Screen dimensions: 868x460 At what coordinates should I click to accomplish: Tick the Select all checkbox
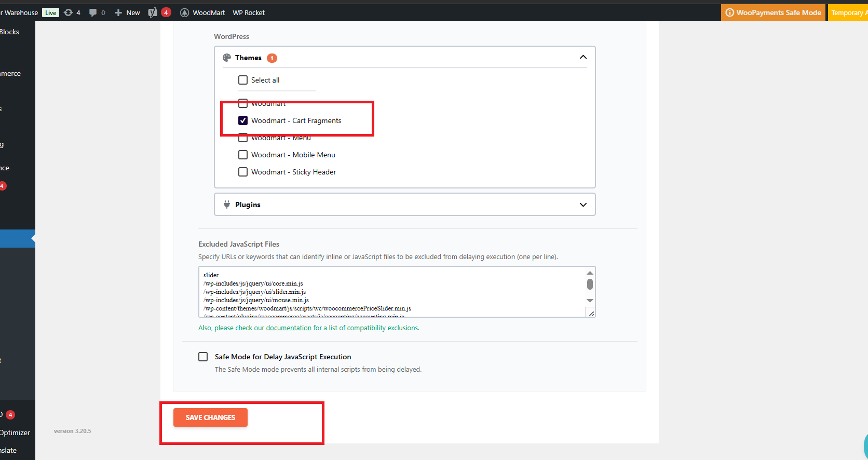click(x=243, y=80)
